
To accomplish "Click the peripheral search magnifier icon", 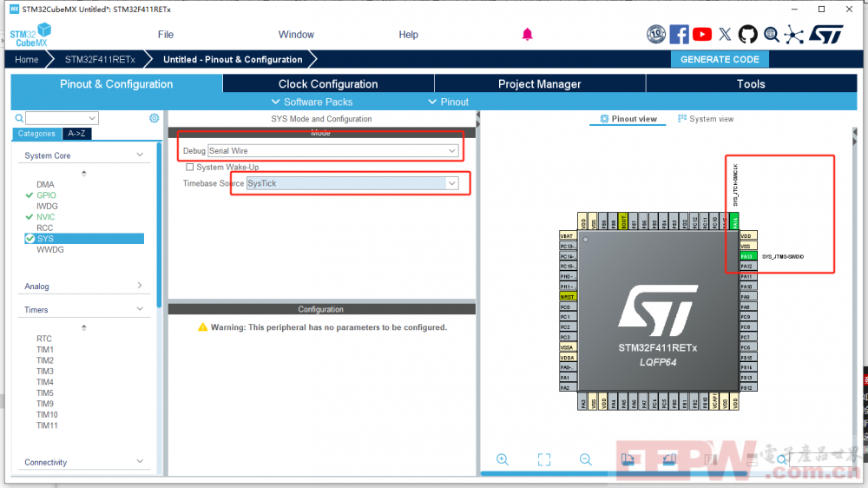I will 19,118.
